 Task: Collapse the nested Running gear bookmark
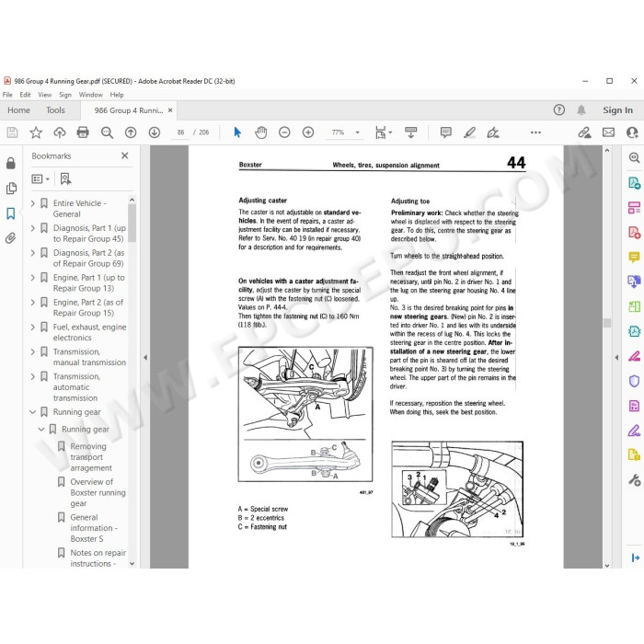click(41, 430)
